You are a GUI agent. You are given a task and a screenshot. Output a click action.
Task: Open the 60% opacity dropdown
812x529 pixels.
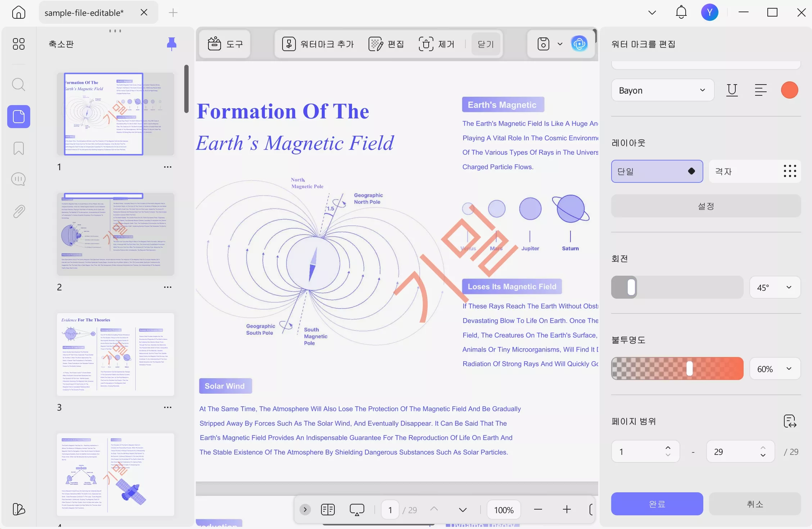tap(775, 369)
